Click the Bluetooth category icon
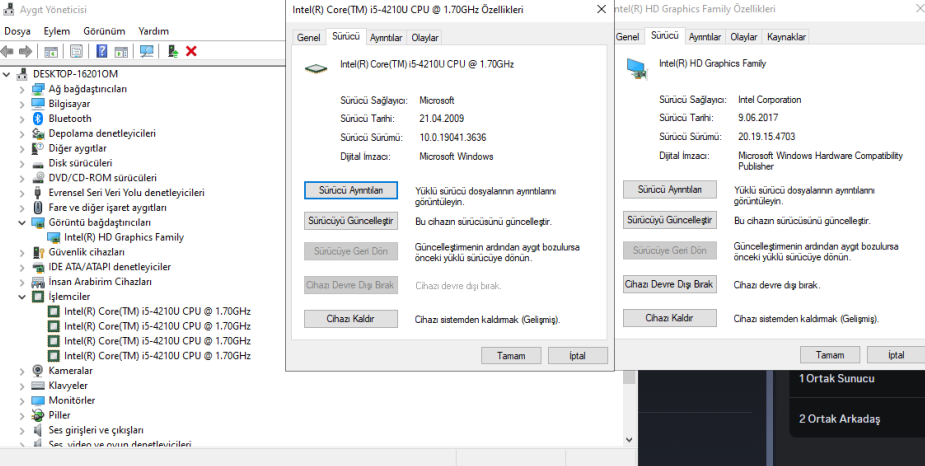This screenshot has height=466, width=925. [38, 119]
